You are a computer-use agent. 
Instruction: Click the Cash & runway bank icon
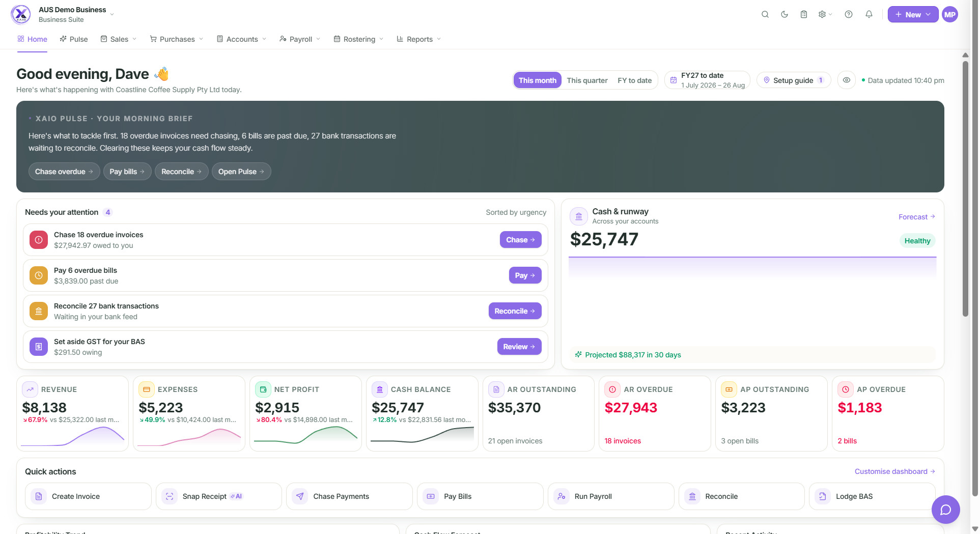(579, 216)
